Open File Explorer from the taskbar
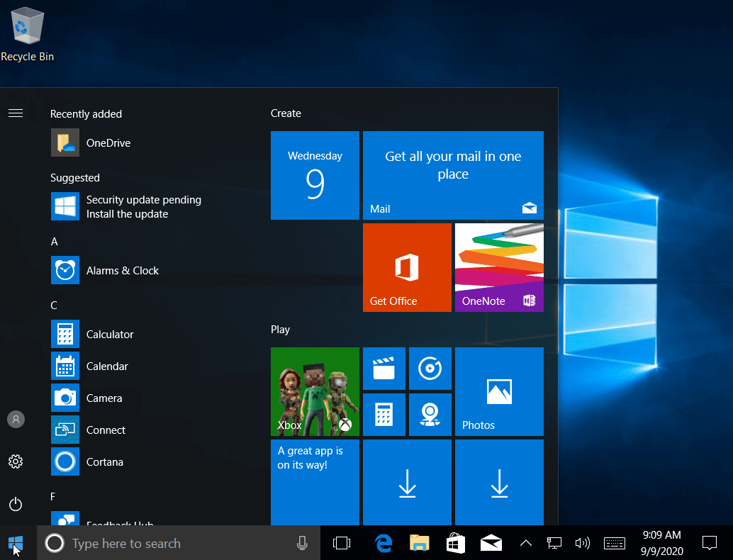This screenshot has width=733, height=560. pyautogui.click(x=420, y=543)
